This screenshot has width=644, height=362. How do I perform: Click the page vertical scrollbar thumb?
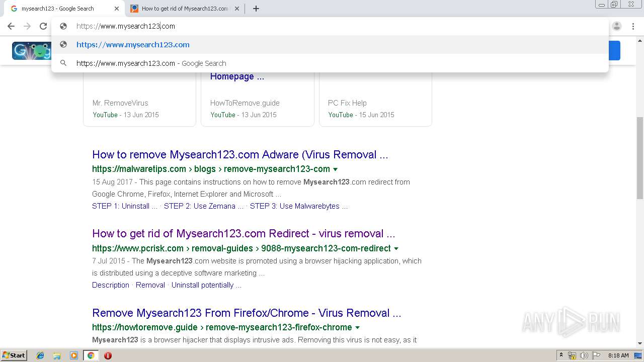639,157
